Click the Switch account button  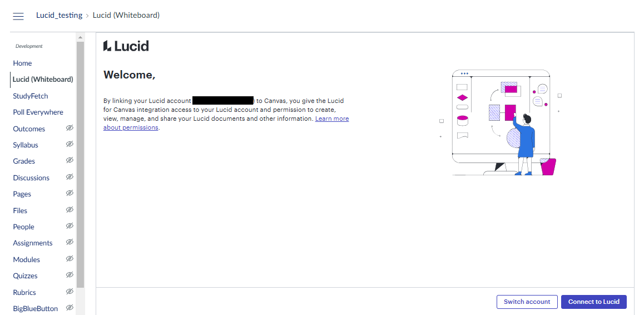pos(527,302)
